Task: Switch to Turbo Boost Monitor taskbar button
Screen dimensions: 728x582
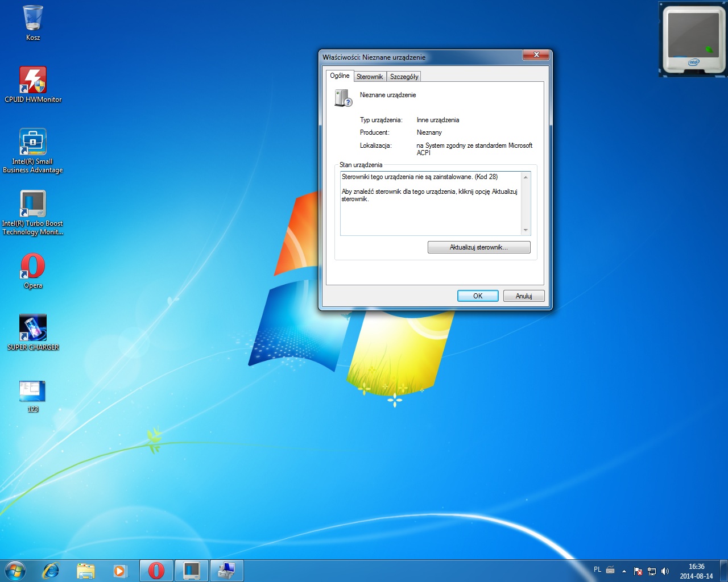Action: pyautogui.click(x=192, y=571)
